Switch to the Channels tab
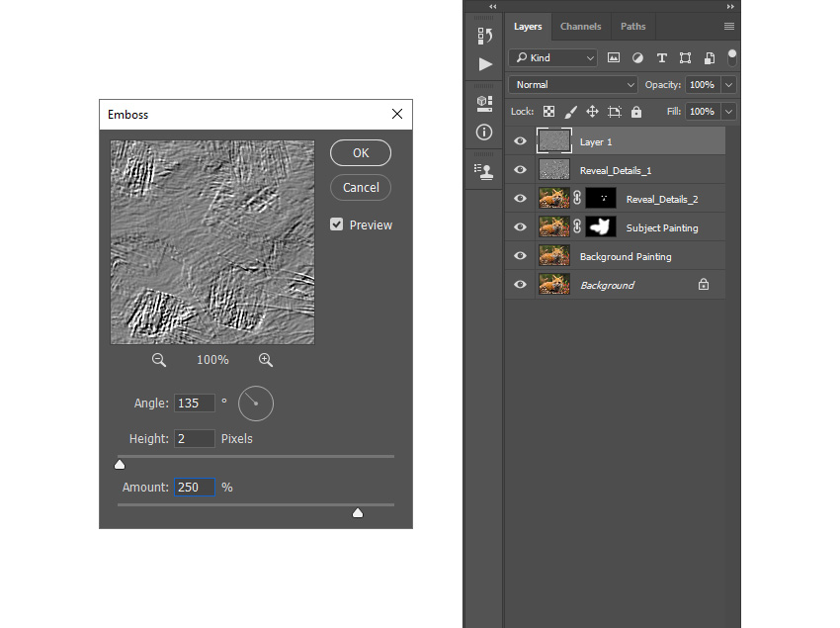Image resolution: width=840 pixels, height=628 pixels. 581,27
